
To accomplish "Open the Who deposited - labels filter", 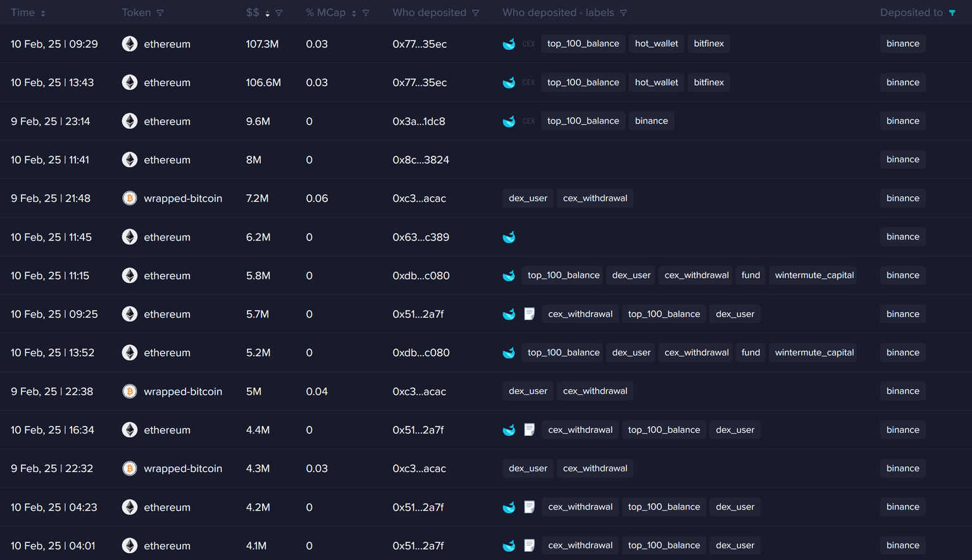I will (623, 13).
